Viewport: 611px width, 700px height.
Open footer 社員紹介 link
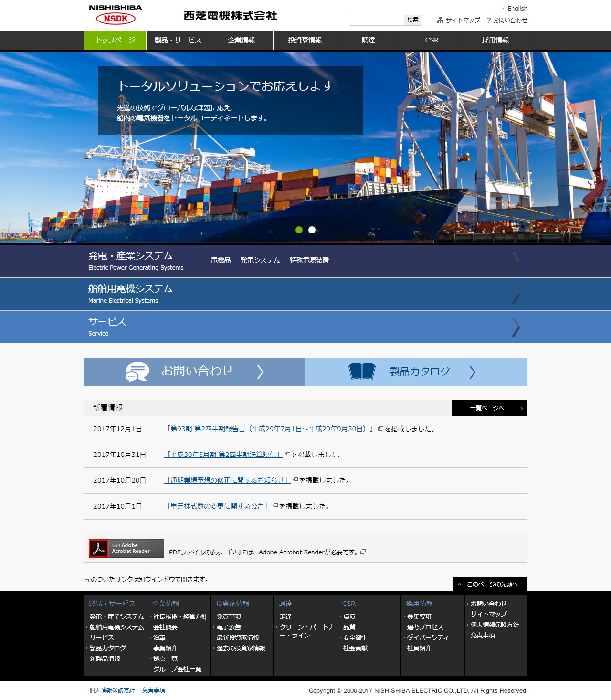419,648
